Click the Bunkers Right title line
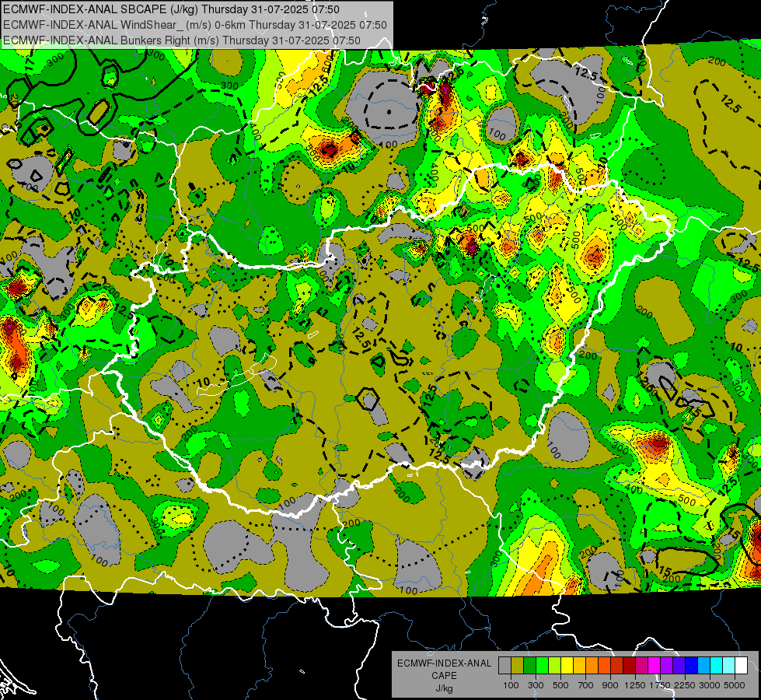Viewport: 761px width, 700px height. click(182, 40)
